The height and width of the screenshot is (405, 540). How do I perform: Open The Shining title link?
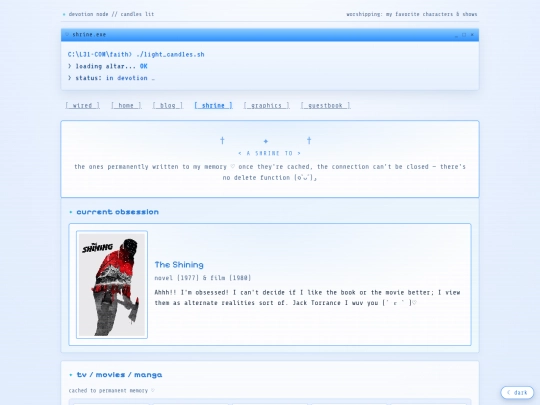(179, 264)
